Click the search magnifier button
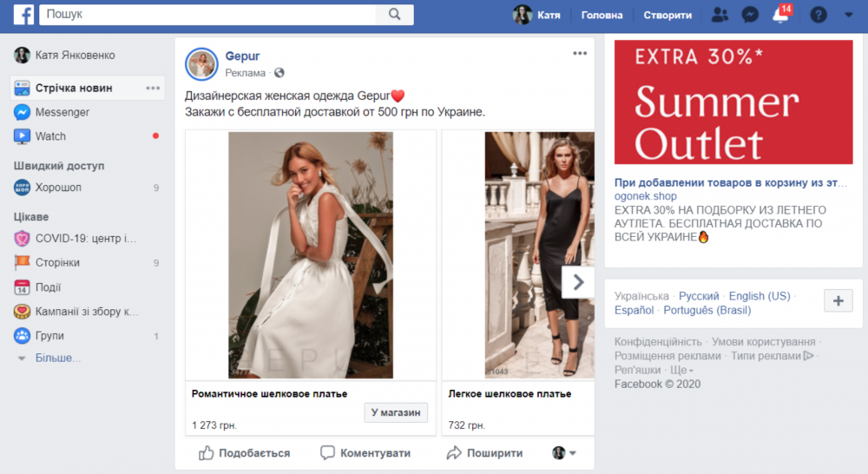This screenshot has width=868, height=474. click(394, 15)
